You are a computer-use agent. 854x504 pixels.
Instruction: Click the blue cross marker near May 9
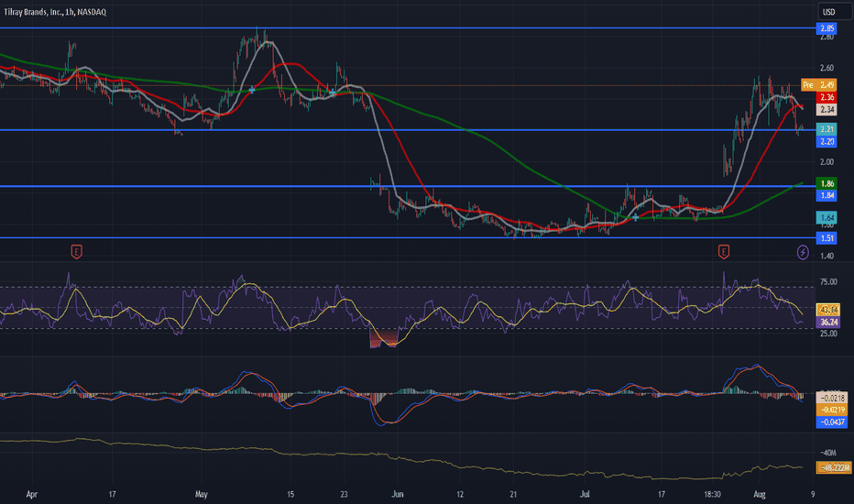click(x=252, y=90)
